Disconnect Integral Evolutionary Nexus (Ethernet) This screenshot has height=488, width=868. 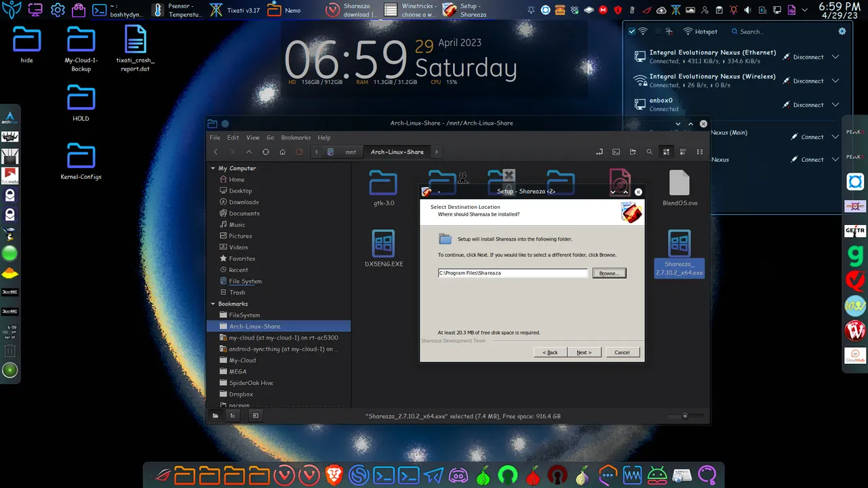[x=803, y=57]
